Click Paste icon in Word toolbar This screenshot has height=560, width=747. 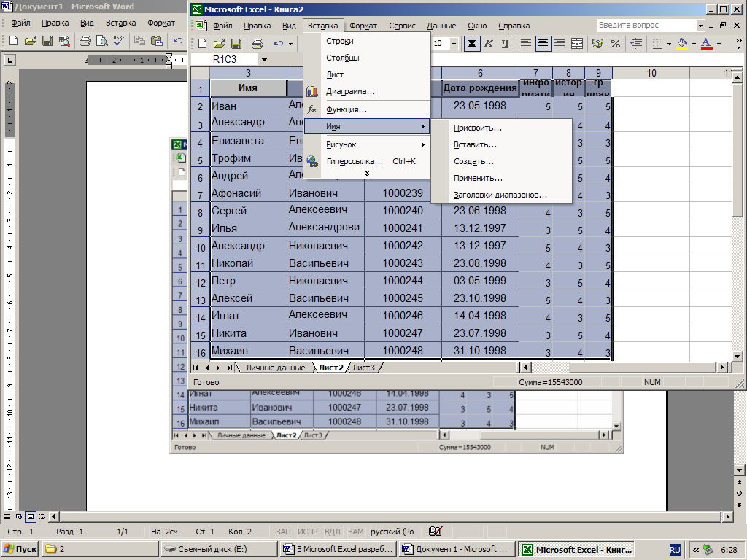click(x=156, y=41)
